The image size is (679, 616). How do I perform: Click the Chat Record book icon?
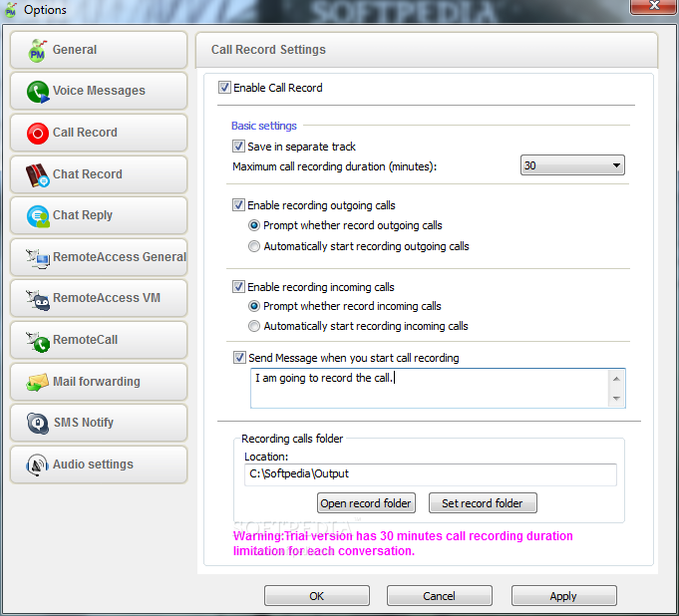pos(38,174)
